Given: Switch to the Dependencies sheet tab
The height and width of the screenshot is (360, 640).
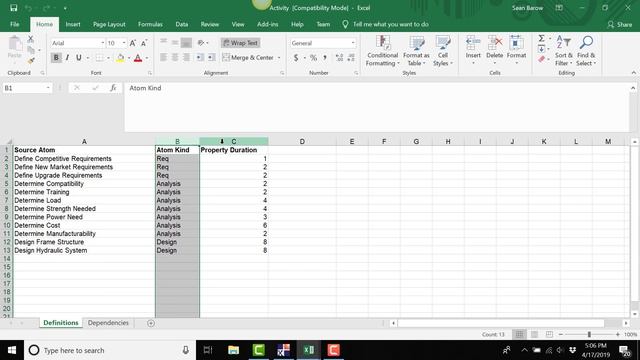Looking at the screenshot, I should tap(108, 323).
